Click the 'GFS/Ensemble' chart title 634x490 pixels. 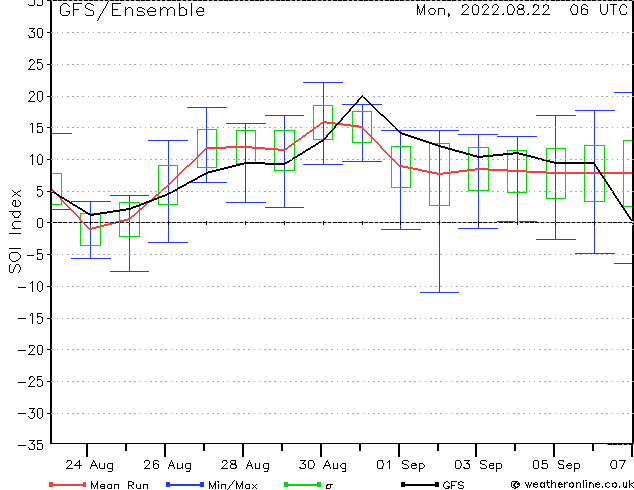[132, 10]
